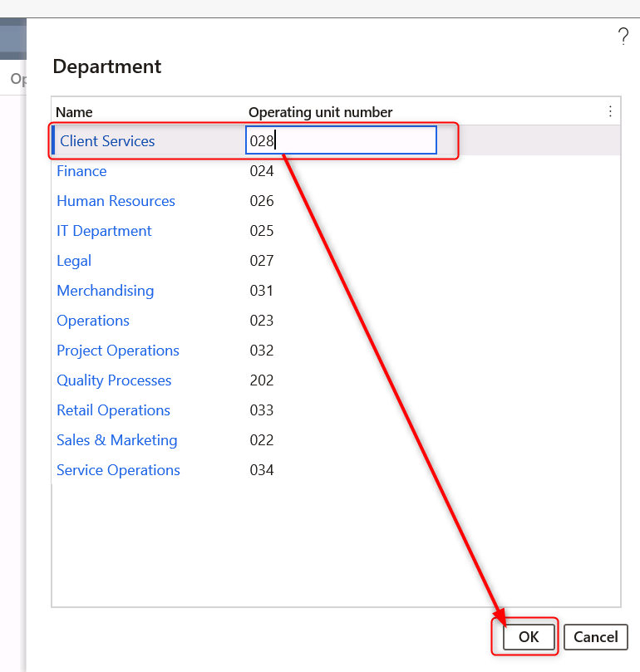The height and width of the screenshot is (672, 640).
Task: Select the Client Services department link
Action: coord(107,141)
